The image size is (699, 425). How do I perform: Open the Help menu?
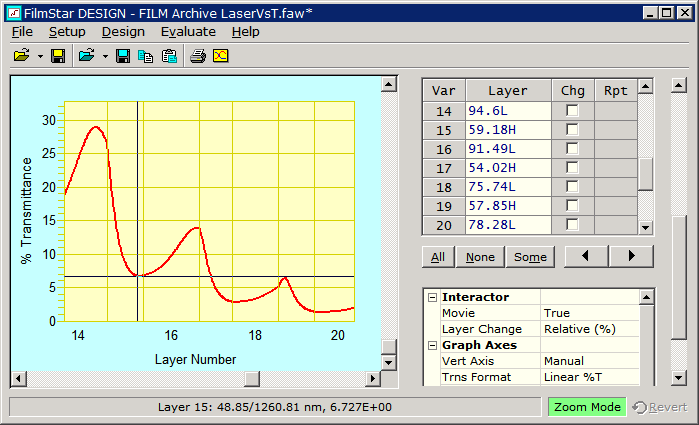pos(246,32)
